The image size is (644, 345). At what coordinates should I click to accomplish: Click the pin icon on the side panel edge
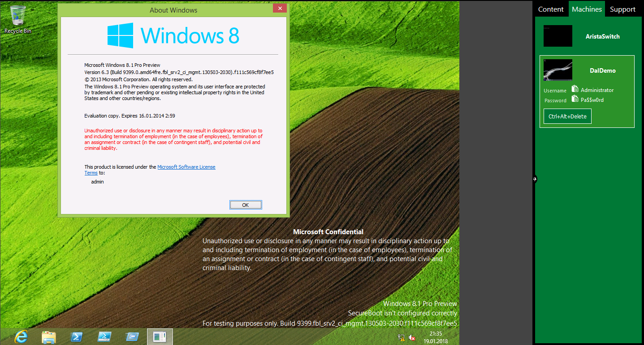(535, 179)
